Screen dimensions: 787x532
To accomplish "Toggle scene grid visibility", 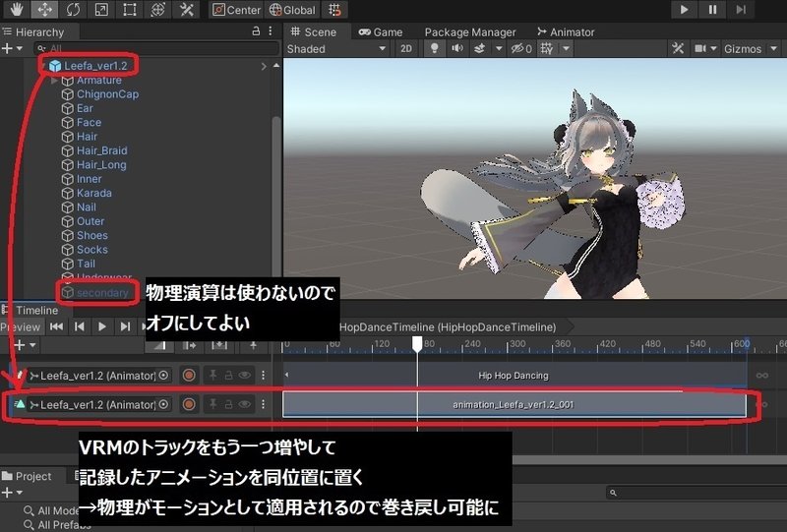I will click(x=547, y=49).
